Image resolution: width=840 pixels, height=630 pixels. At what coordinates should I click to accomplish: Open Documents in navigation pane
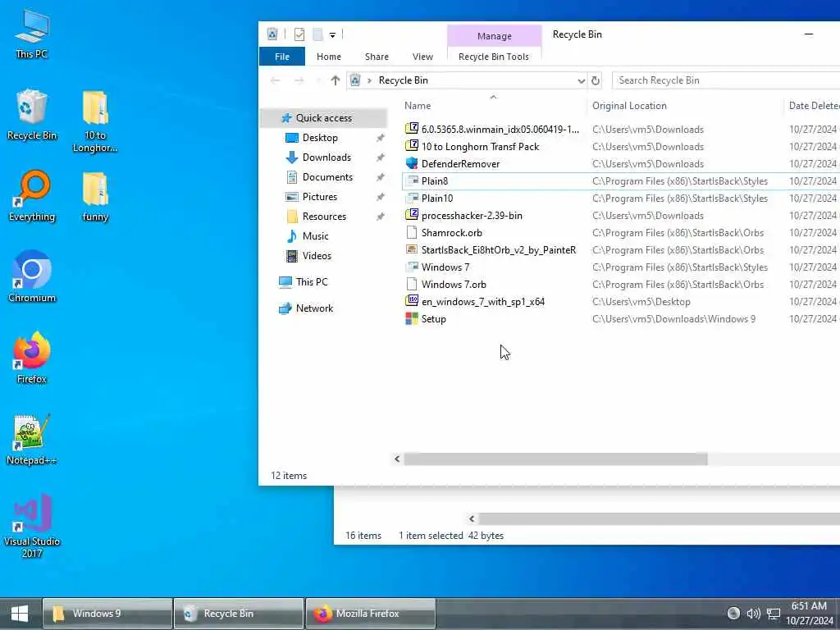327,177
